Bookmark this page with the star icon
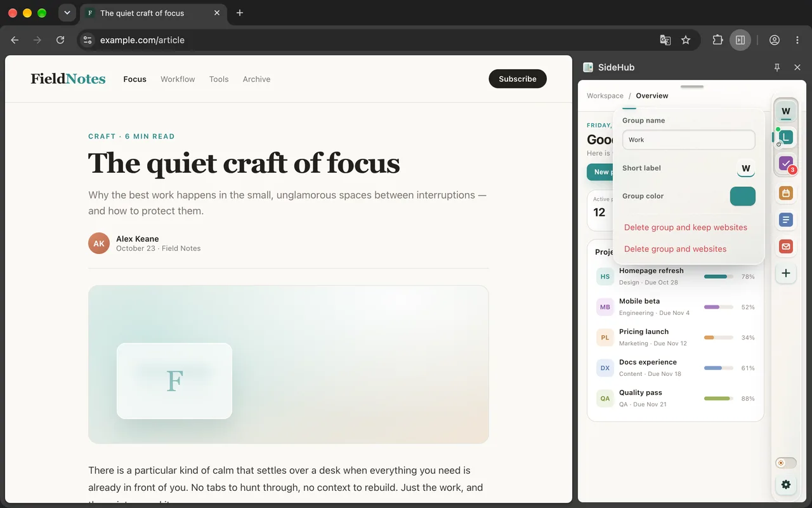Image resolution: width=812 pixels, height=508 pixels. [x=686, y=40]
